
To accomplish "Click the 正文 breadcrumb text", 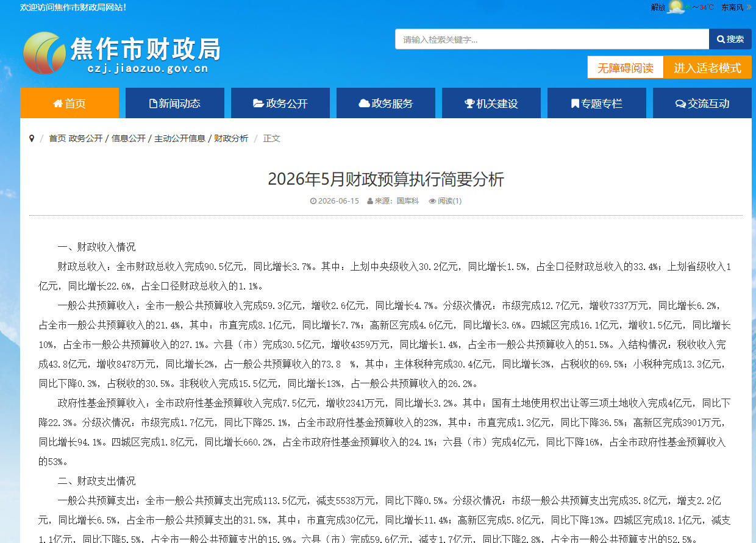I will (272, 138).
